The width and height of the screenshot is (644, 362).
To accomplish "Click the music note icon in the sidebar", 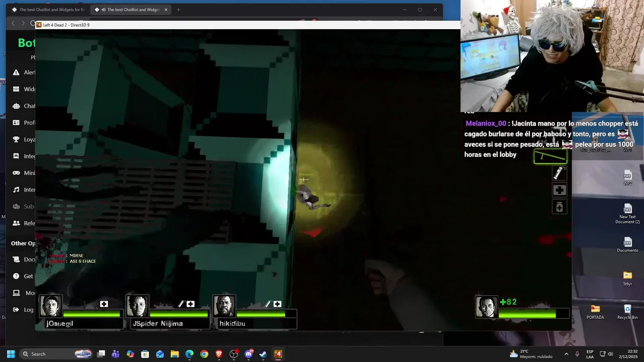I will pos(16,190).
